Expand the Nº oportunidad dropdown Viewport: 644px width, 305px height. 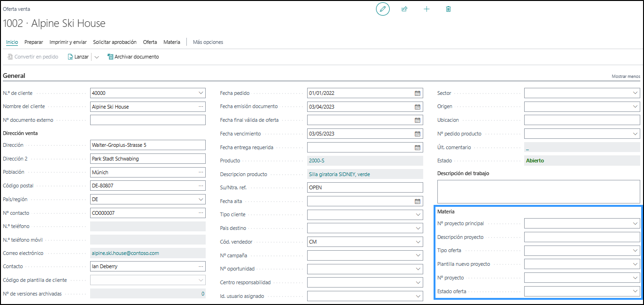418,269
